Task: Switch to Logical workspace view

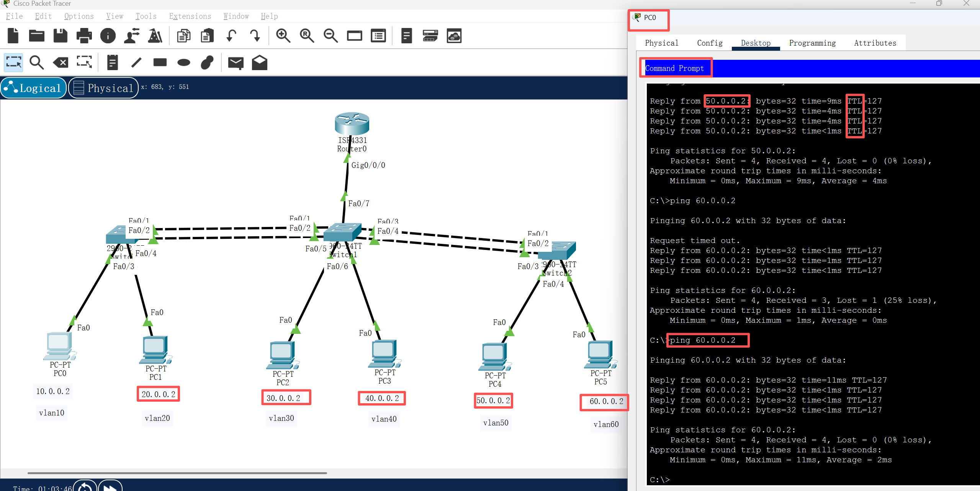Action: coord(33,88)
